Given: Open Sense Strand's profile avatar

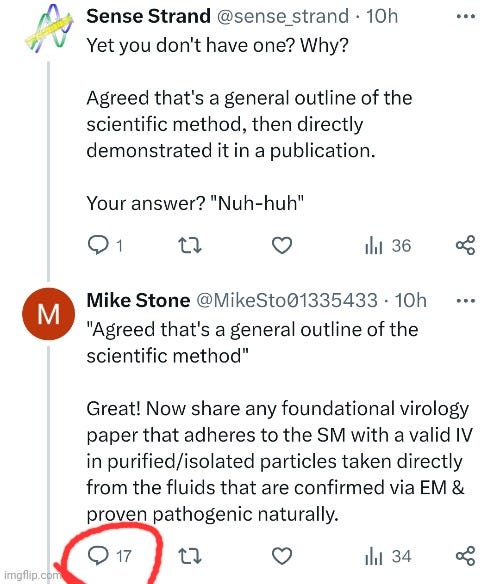Looking at the screenshot, I should (x=48, y=29).
